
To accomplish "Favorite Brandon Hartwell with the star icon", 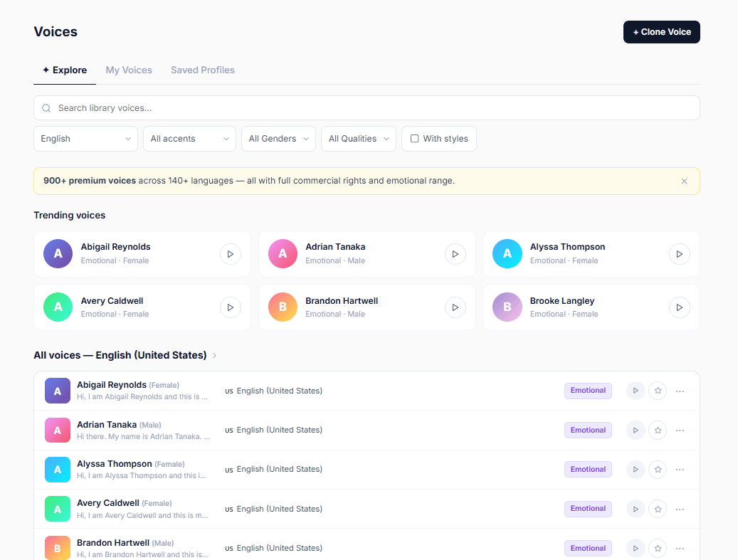I will [658, 548].
